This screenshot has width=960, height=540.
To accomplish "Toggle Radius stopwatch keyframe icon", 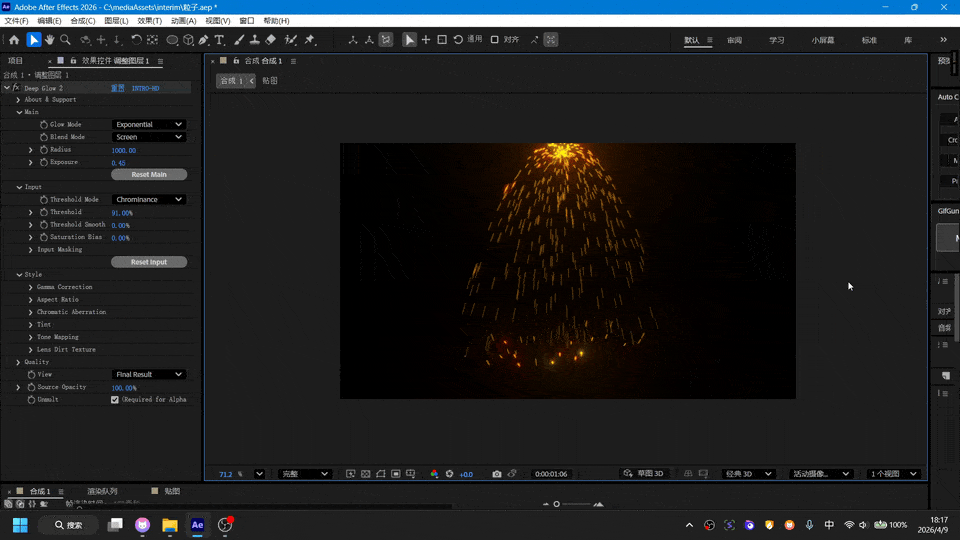I will tap(44, 150).
